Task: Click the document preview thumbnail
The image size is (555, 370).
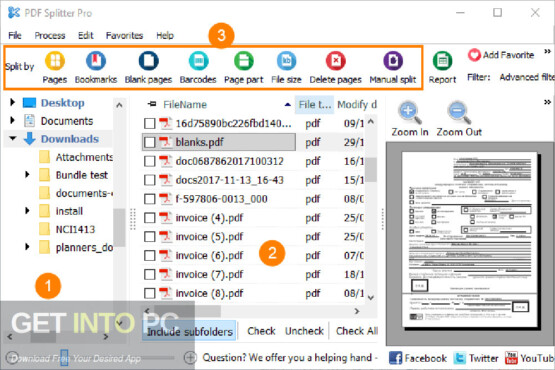Action: click(x=469, y=240)
